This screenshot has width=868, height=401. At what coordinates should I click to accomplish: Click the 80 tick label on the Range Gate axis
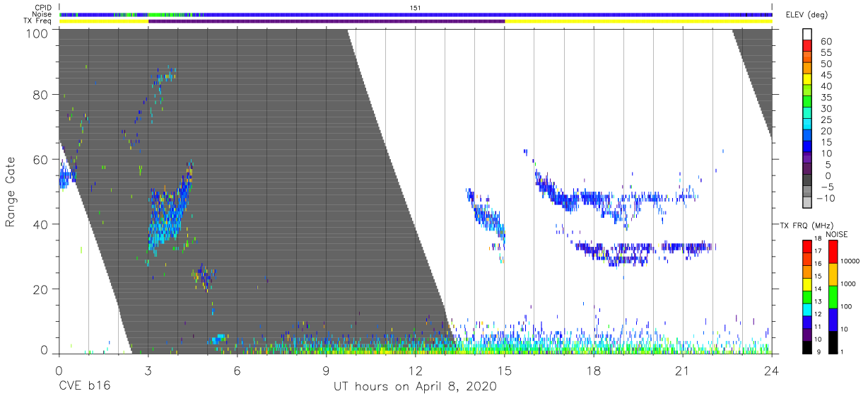(41, 95)
